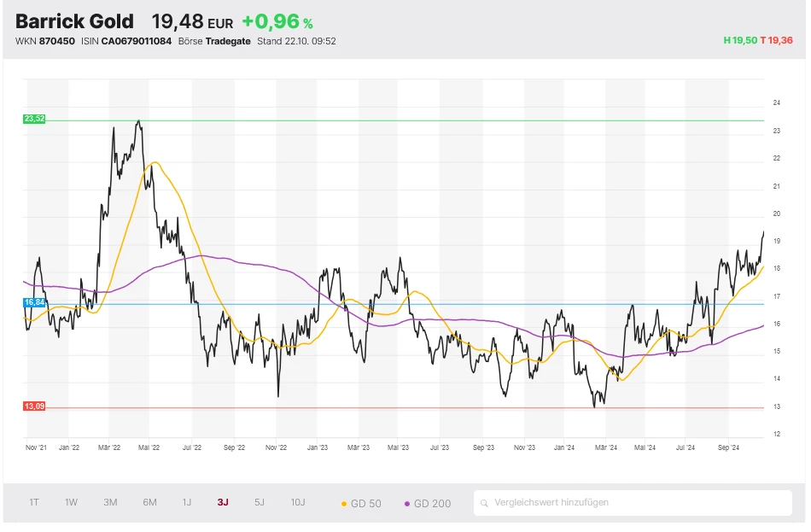
Task: Click the purple GD 200 legend dot
Action: coord(409,503)
